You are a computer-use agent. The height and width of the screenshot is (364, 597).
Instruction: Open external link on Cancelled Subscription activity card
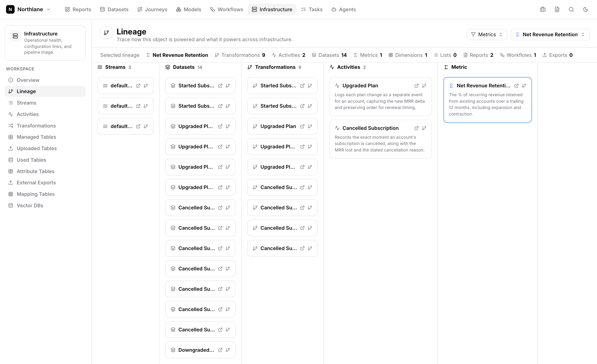(x=416, y=128)
